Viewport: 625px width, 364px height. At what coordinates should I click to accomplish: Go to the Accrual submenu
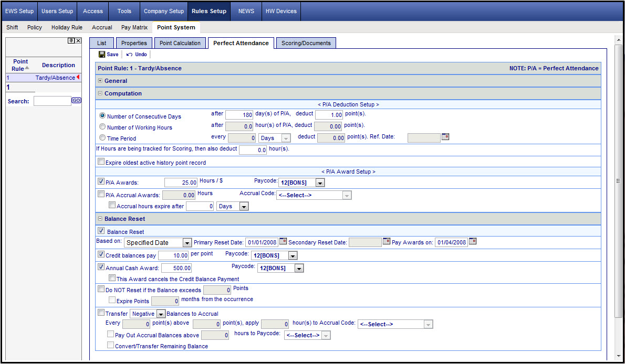(x=102, y=27)
